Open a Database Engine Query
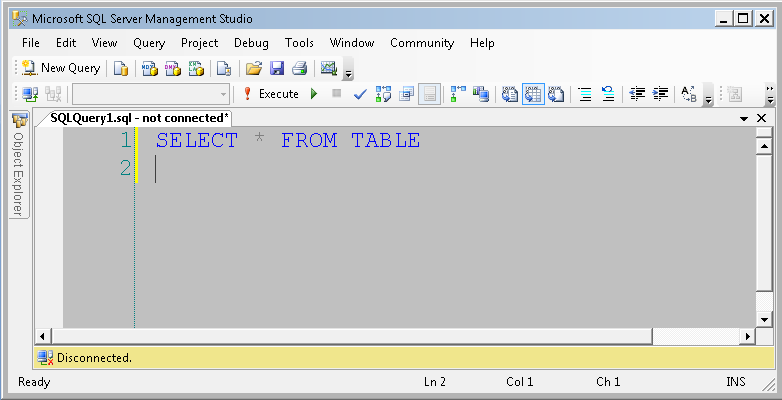782x400 pixels. pyautogui.click(x=120, y=68)
